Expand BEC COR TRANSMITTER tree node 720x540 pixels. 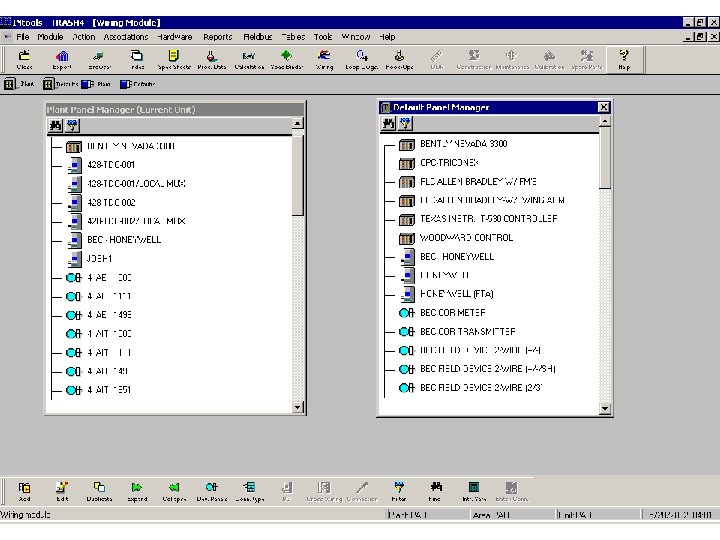(467, 331)
